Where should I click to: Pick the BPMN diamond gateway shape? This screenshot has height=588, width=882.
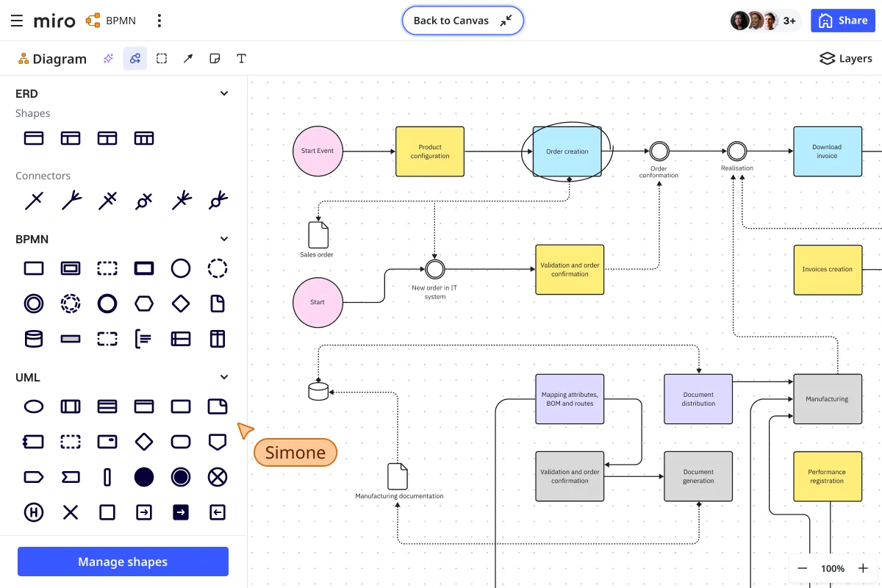click(181, 304)
